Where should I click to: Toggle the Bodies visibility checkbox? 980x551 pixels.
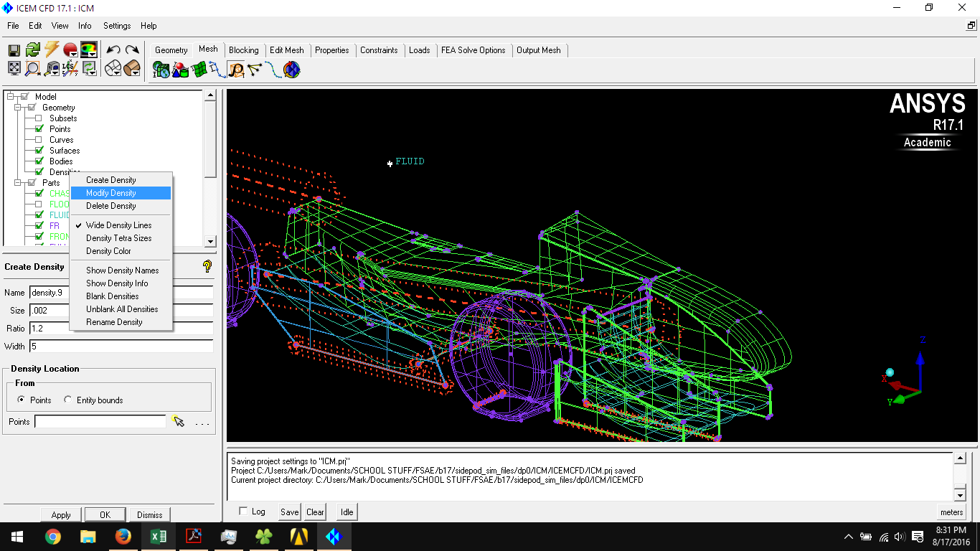[39, 161]
